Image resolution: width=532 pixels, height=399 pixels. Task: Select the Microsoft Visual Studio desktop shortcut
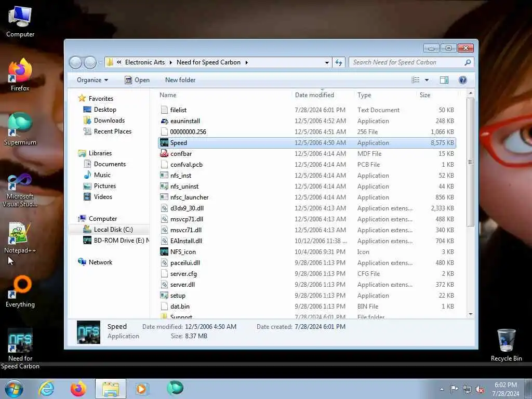20,190
